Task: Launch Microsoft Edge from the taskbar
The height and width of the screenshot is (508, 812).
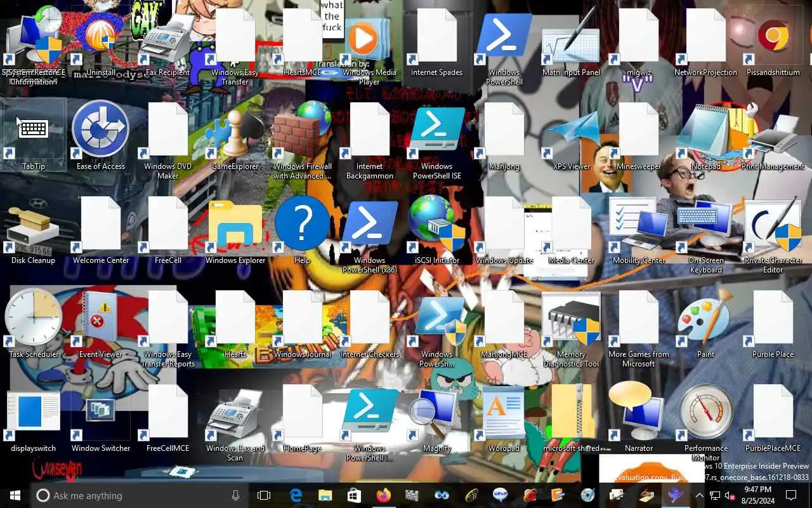Action: pyautogui.click(x=296, y=495)
